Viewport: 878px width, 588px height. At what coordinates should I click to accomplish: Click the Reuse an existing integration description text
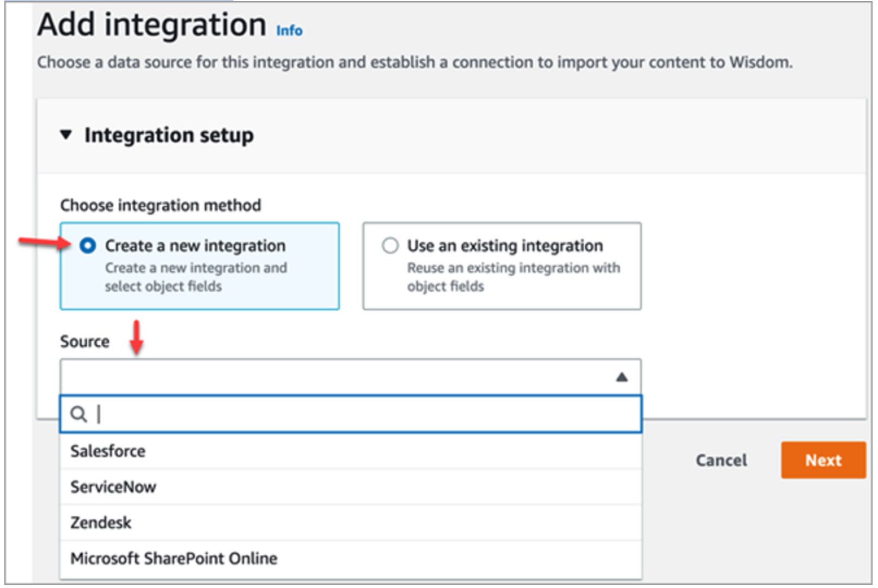(513, 277)
